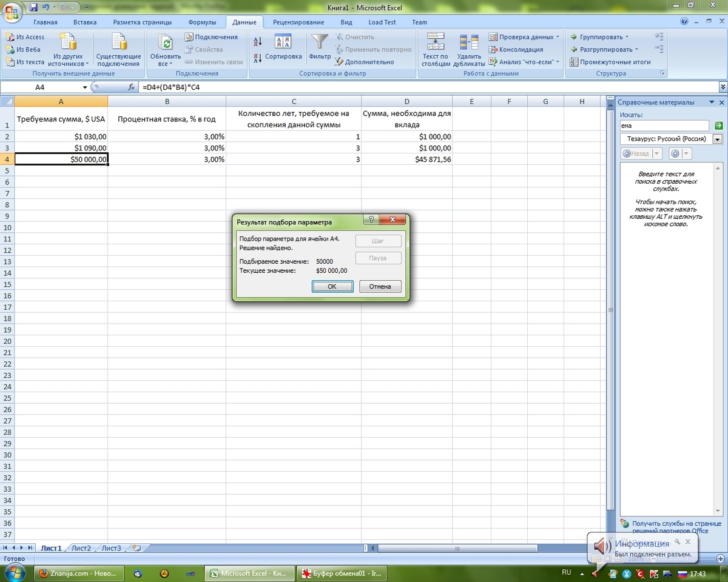This screenshot has height=582, width=728.
Task: Switch to sheet Лист2
Action: click(x=81, y=548)
